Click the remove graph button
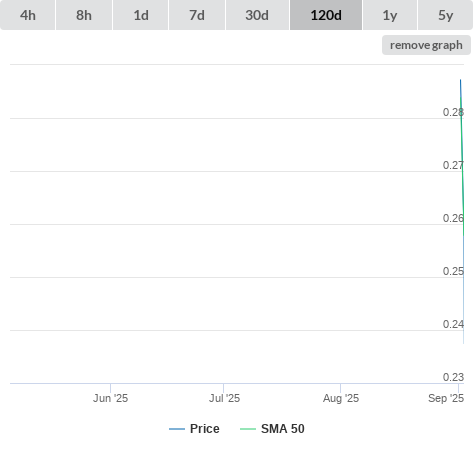The height and width of the screenshot is (455, 474). point(426,45)
